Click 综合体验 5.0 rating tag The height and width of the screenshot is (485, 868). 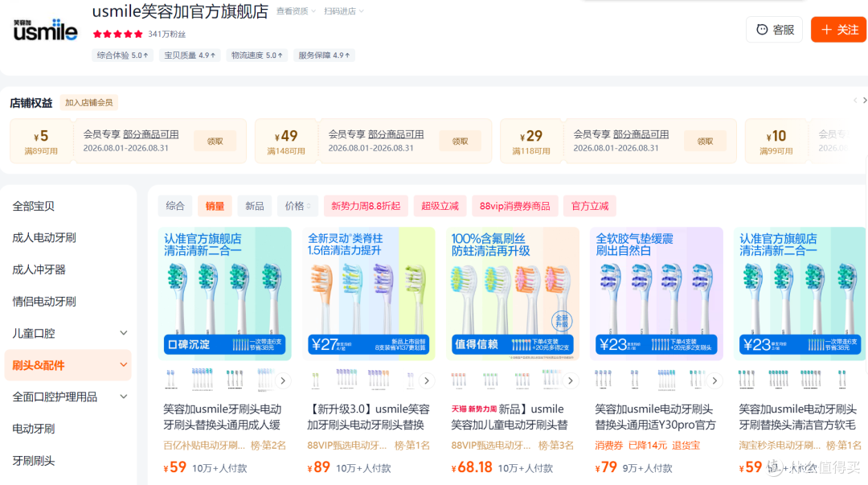pyautogui.click(x=122, y=55)
